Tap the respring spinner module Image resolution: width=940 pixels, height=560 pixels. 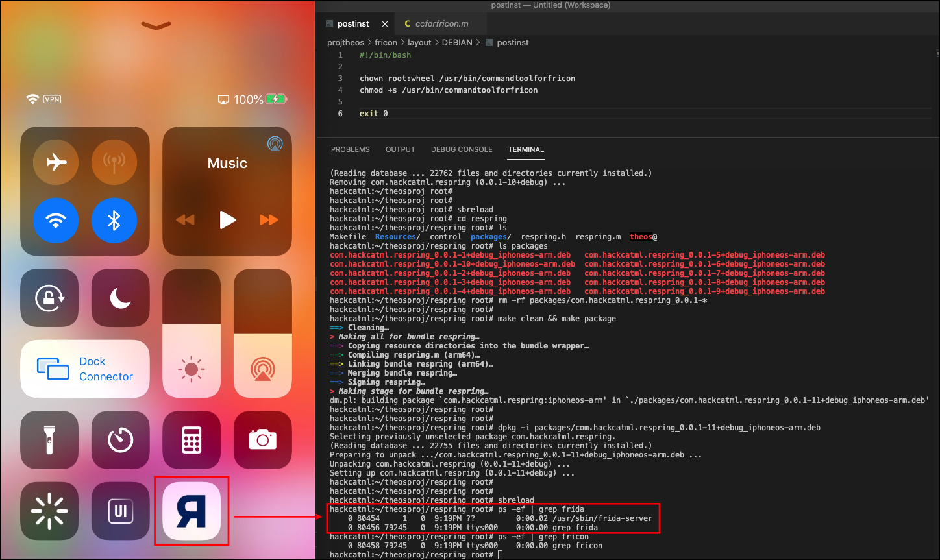pos(49,511)
